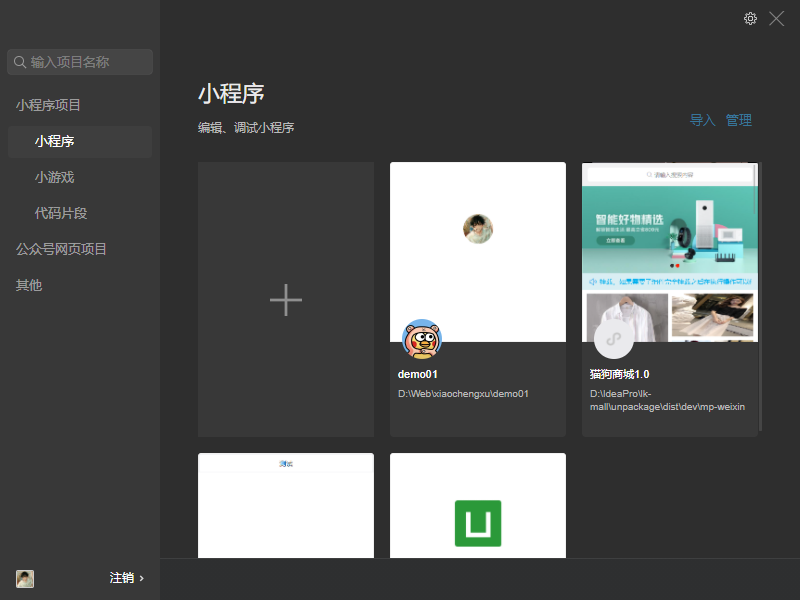Click the 导入 link

pos(703,120)
